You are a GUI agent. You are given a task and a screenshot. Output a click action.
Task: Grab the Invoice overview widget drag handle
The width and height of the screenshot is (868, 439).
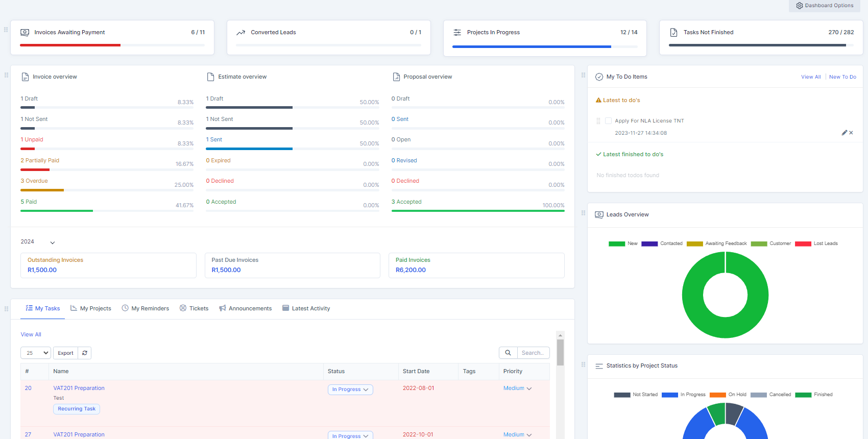point(6,75)
